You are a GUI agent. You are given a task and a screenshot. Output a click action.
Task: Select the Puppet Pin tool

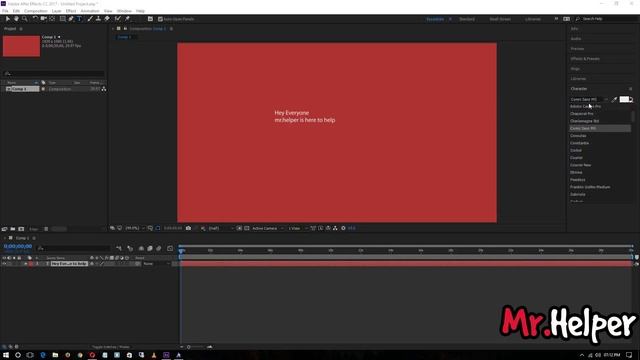127,19
